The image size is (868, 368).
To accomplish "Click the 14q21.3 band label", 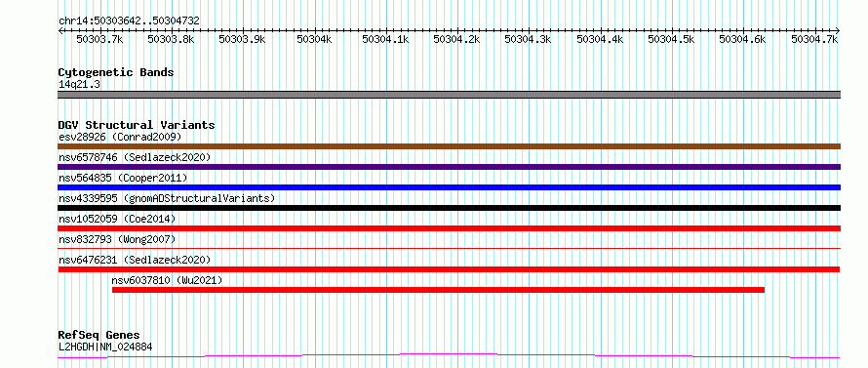I will 79,85.
